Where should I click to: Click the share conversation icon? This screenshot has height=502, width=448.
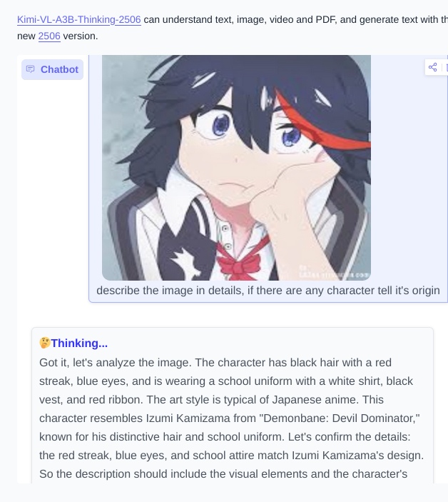(432, 67)
